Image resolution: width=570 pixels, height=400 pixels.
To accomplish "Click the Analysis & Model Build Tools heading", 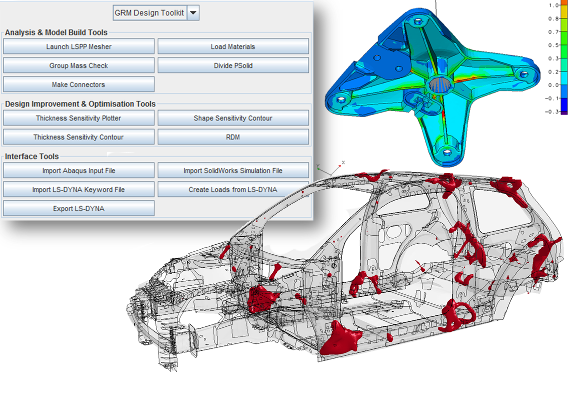I will [56, 32].
